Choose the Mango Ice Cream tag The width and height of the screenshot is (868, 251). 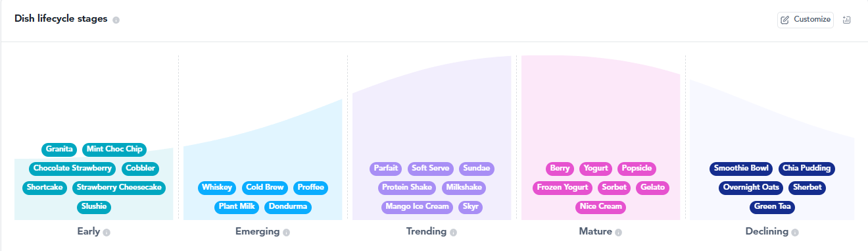pos(418,207)
